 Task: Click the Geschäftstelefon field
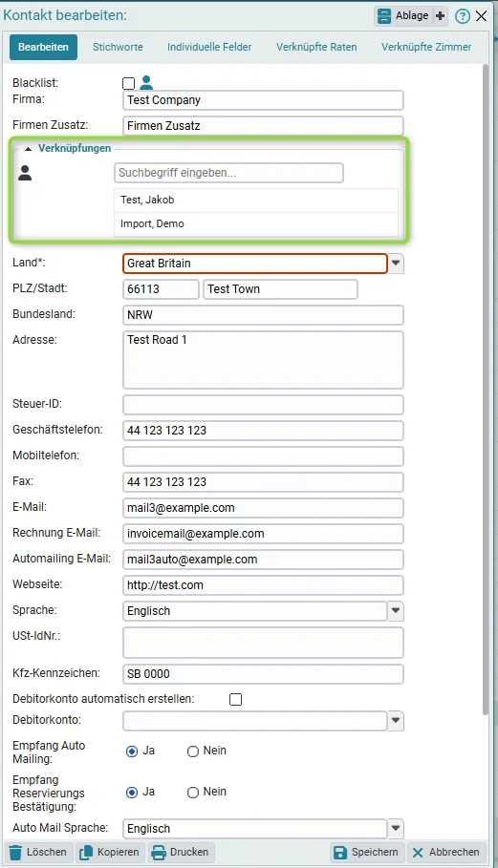coord(263,431)
